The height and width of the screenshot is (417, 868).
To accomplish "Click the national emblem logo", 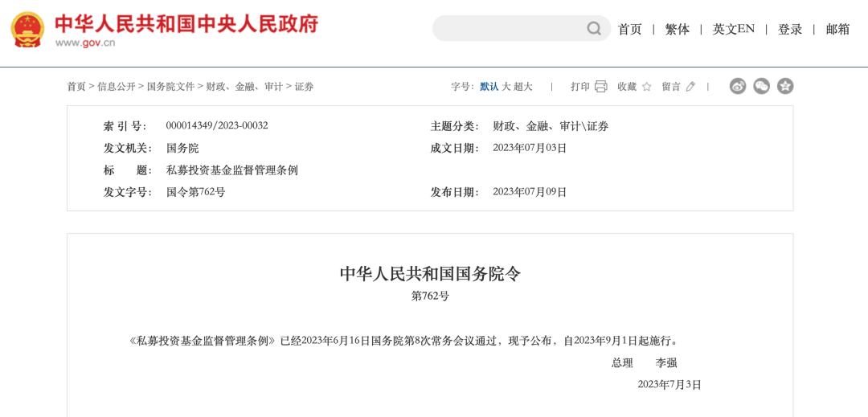I will [27, 29].
